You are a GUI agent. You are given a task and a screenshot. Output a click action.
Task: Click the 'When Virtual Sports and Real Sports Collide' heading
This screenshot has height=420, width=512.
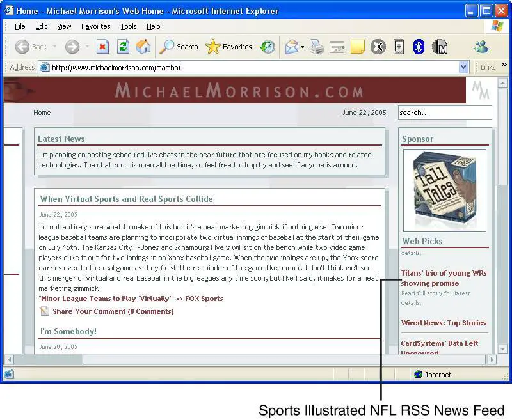pos(126,199)
